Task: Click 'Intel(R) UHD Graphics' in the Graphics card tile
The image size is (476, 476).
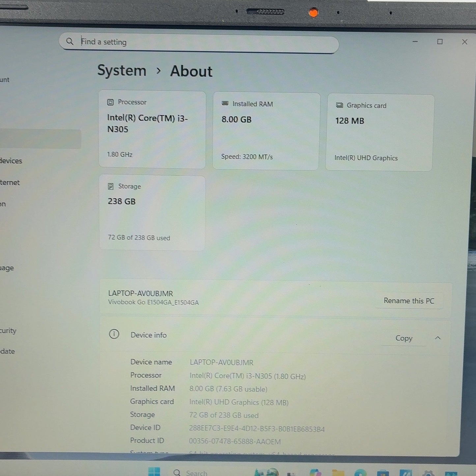Action: click(366, 158)
